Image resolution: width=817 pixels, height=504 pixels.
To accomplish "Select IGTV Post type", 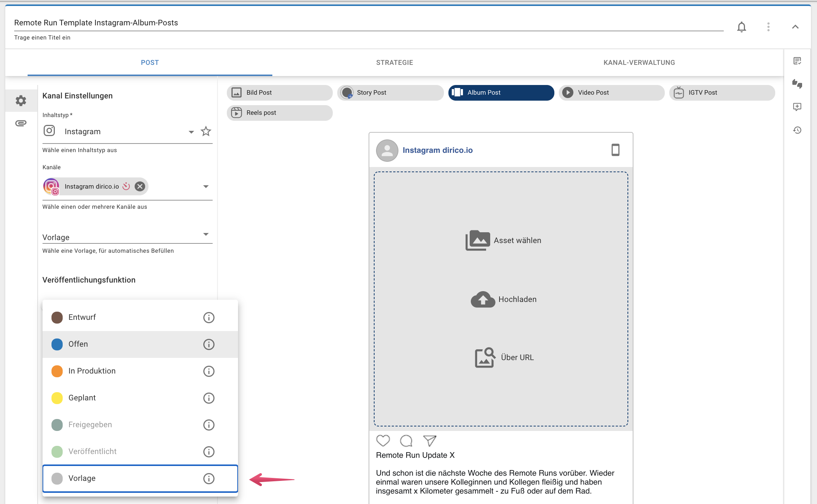I will pyautogui.click(x=722, y=92).
